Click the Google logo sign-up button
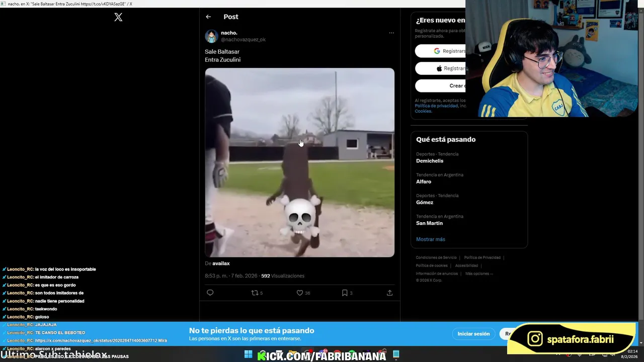Image resolution: width=644 pixels, height=362 pixels. click(x=440, y=51)
